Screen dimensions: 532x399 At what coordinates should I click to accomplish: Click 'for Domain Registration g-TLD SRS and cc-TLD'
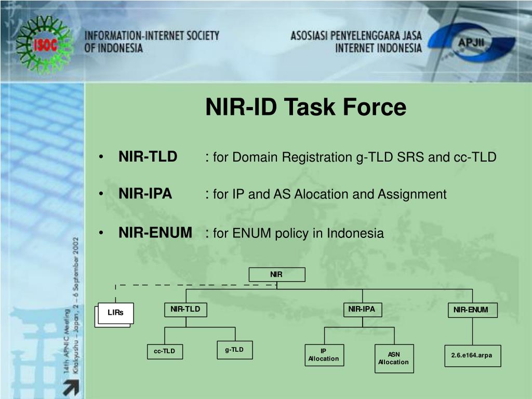tap(354, 157)
